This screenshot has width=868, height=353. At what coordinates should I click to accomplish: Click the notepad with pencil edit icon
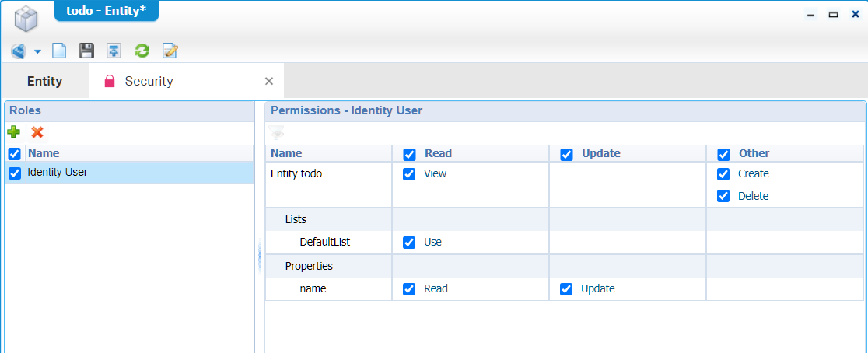click(x=170, y=51)
